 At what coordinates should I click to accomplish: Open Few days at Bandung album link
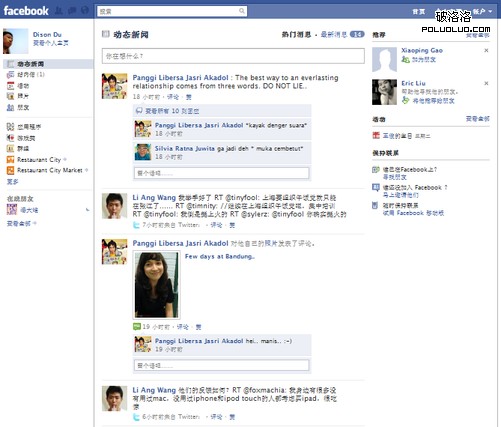click(220, 256)
